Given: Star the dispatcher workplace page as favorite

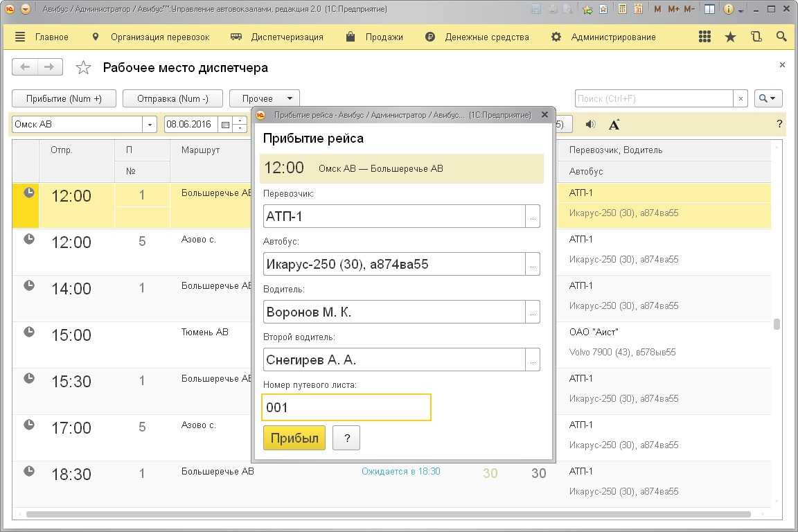Looking at the screenshot, I should tap(83, 68).
